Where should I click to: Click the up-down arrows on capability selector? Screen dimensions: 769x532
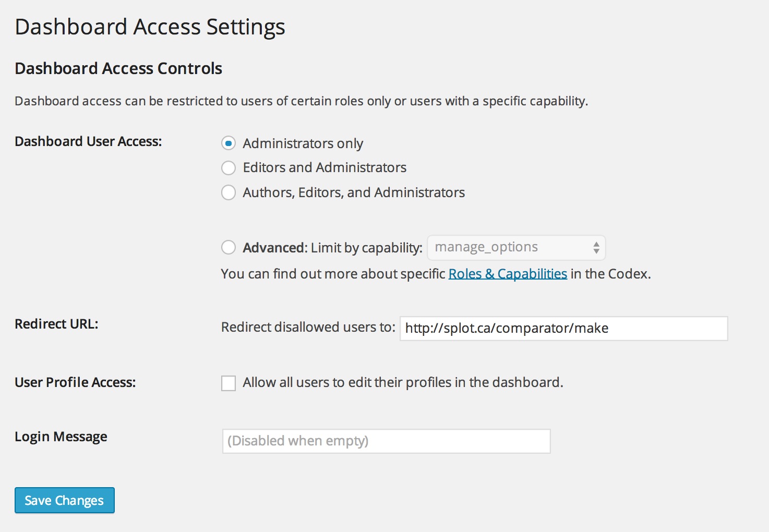click(596, 248)
